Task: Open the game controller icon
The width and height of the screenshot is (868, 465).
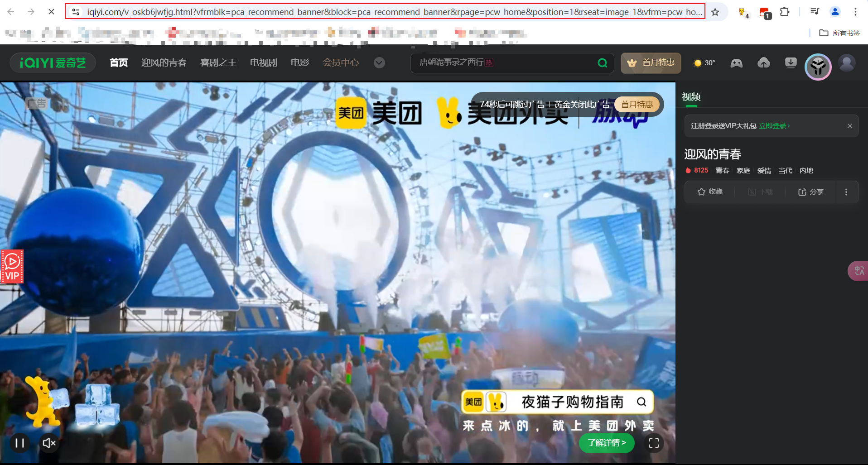Action: tap(737, 63)
